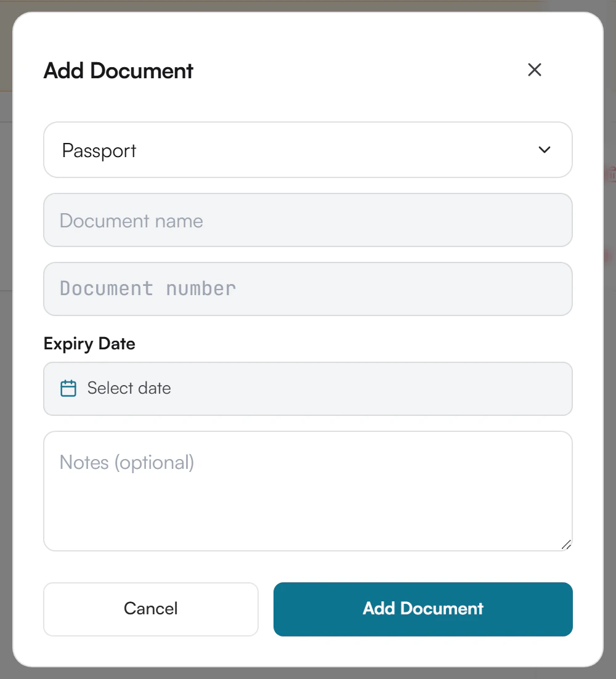616x679 pixels.
Task: Open the Select date expiry picker
Action: pos(308,389)
